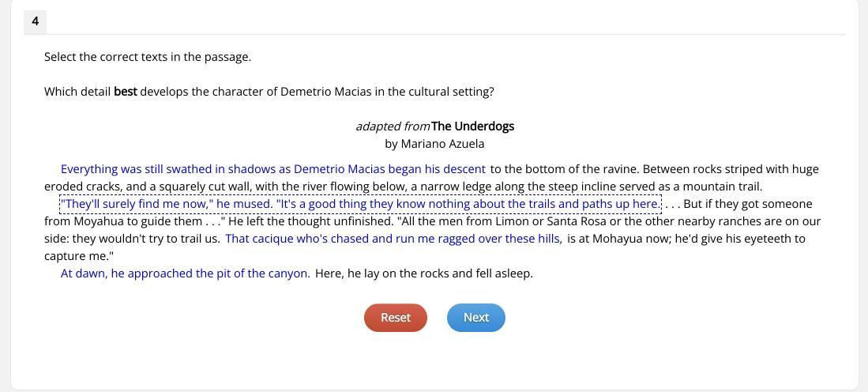This screenshot has width=868, height=392.
Task: Click the italic 'adapted from' text
Action: (393, 126)
